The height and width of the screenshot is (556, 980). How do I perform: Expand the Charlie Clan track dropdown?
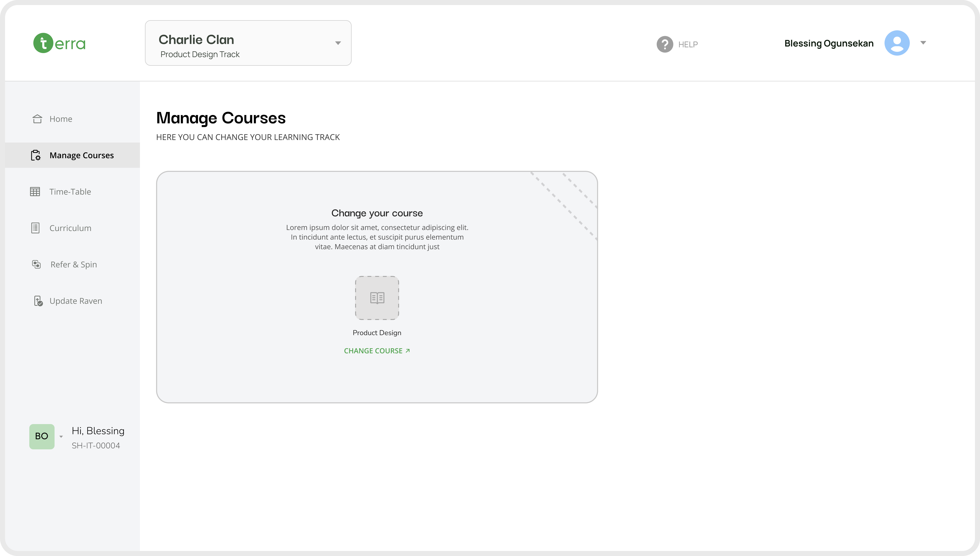(338, 43)
